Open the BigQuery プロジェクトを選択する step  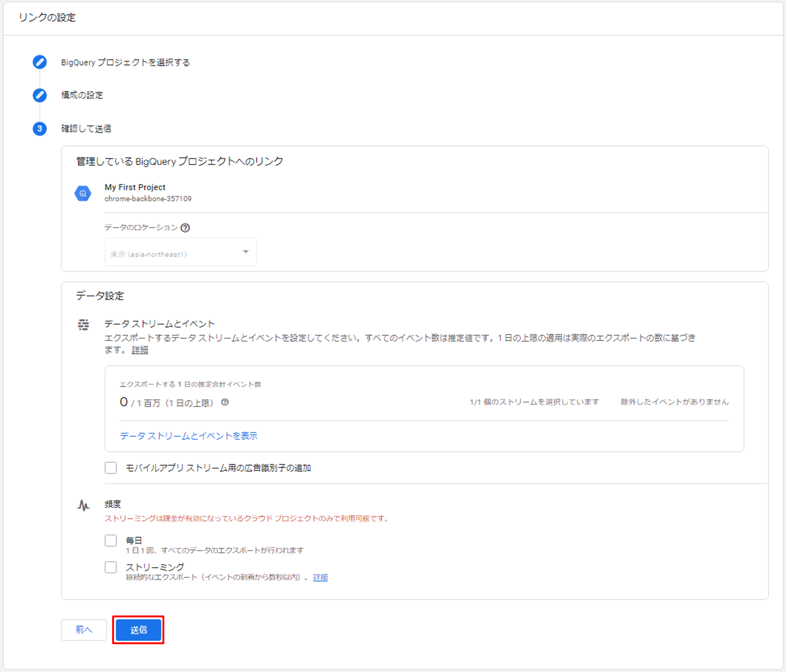(125, 62)
